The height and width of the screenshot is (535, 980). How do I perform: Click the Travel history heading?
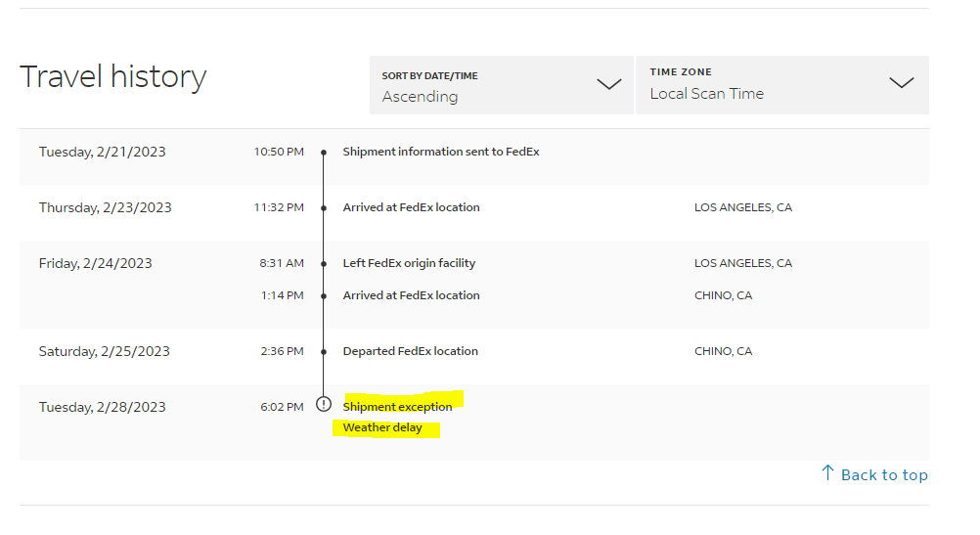pos(113,76)
